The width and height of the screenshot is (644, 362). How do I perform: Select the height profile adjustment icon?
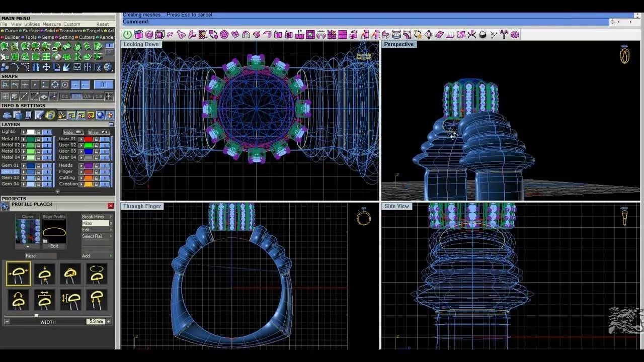point(44,274)
